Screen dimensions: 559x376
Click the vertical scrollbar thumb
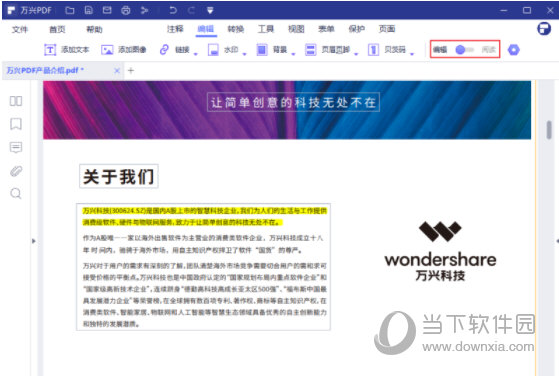tap(549, 130)
